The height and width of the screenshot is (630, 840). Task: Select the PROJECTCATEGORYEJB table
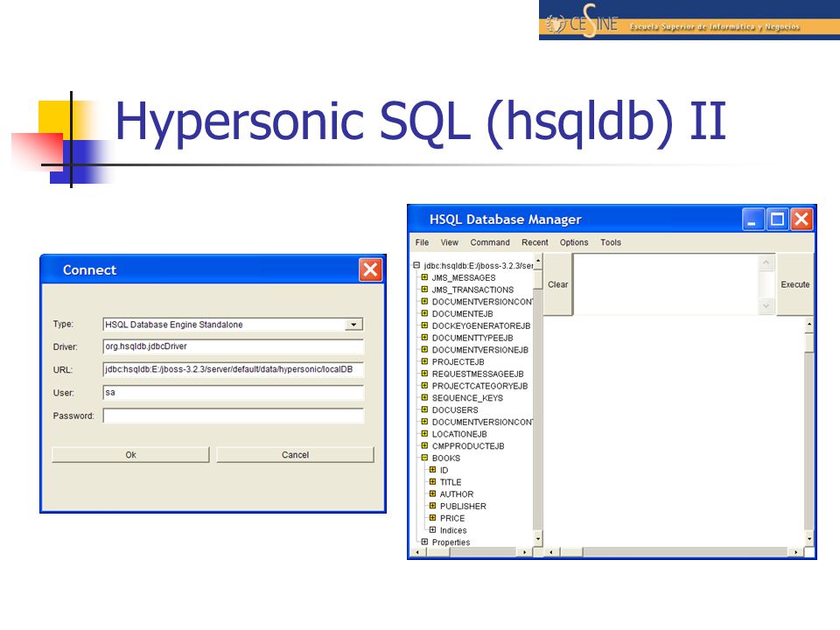(x=480, y=386)
